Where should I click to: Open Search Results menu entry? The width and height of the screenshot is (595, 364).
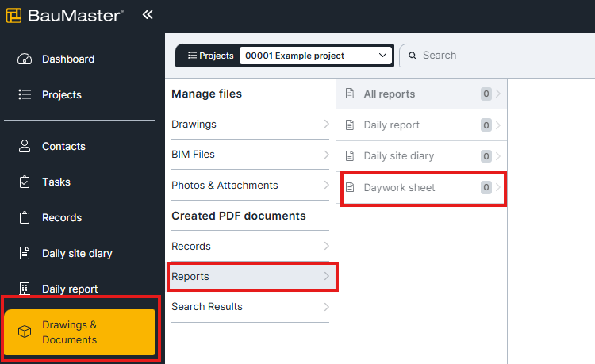coord(251,307)
